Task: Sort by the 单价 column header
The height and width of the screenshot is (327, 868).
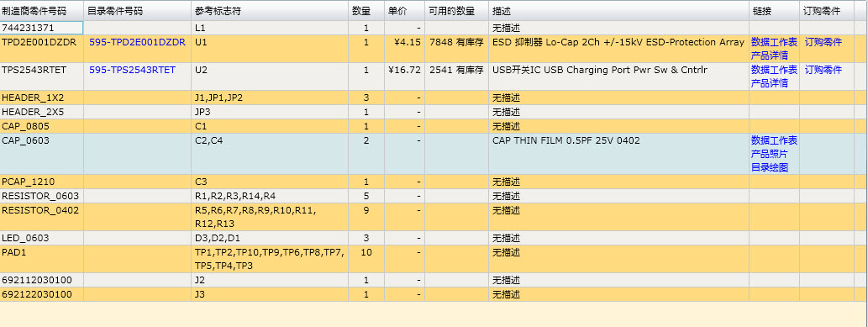Action: coord(405,11)
